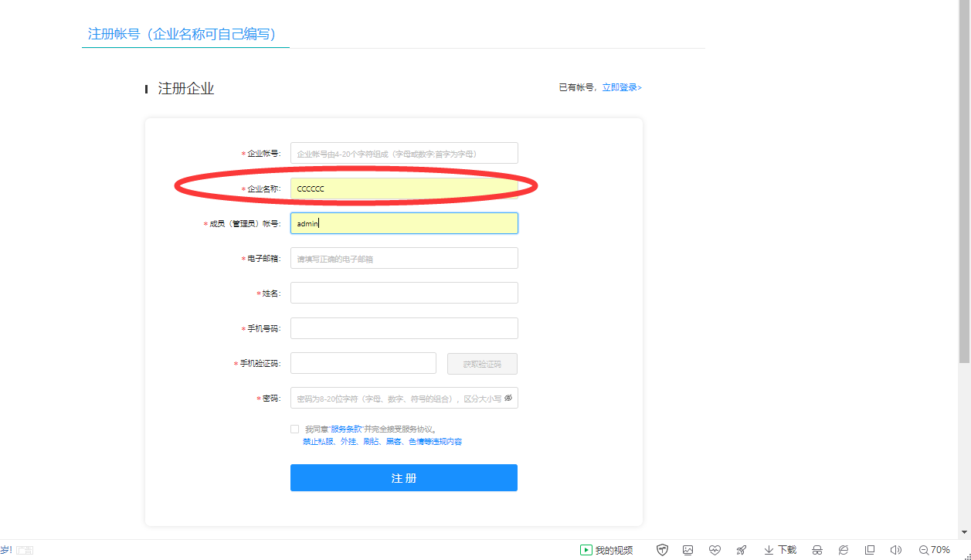Click the heartbeat health-check icon

(715, 550)
